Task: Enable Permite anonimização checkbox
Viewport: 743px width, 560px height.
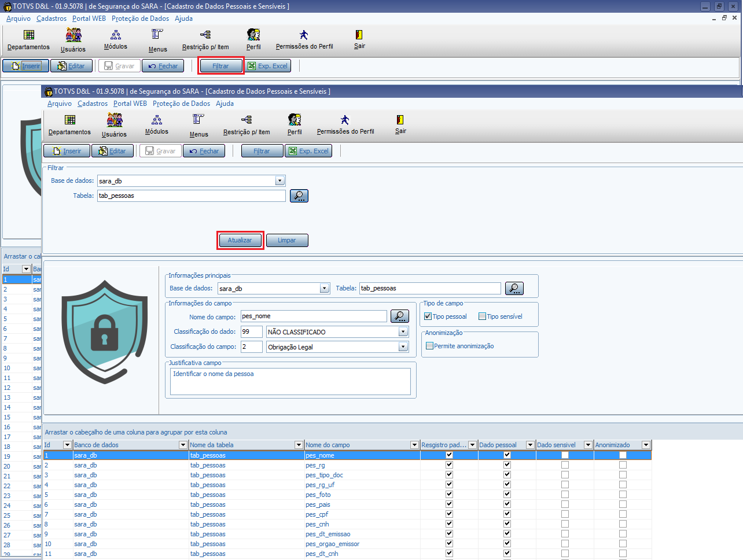Action: [x=429, y=346]
